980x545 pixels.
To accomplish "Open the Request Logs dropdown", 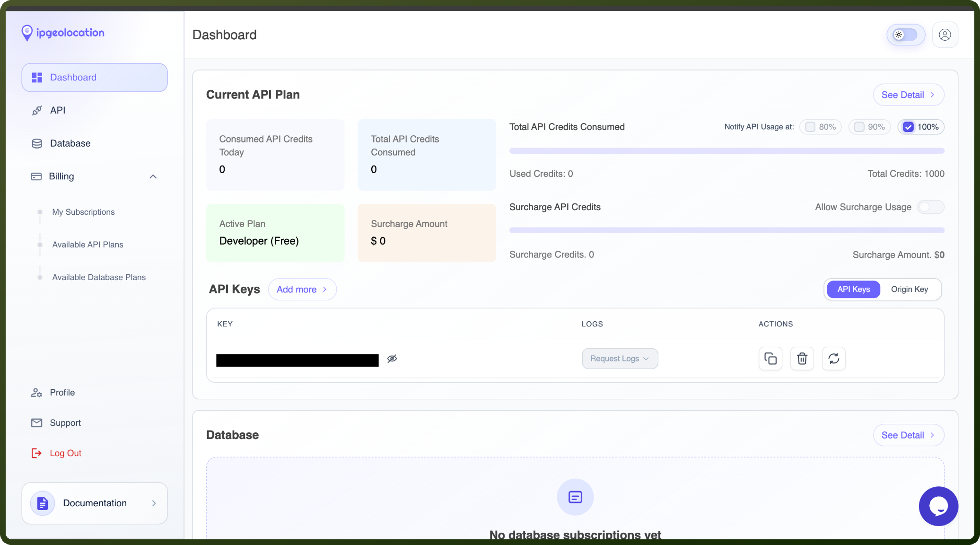I will coord(620,359).
